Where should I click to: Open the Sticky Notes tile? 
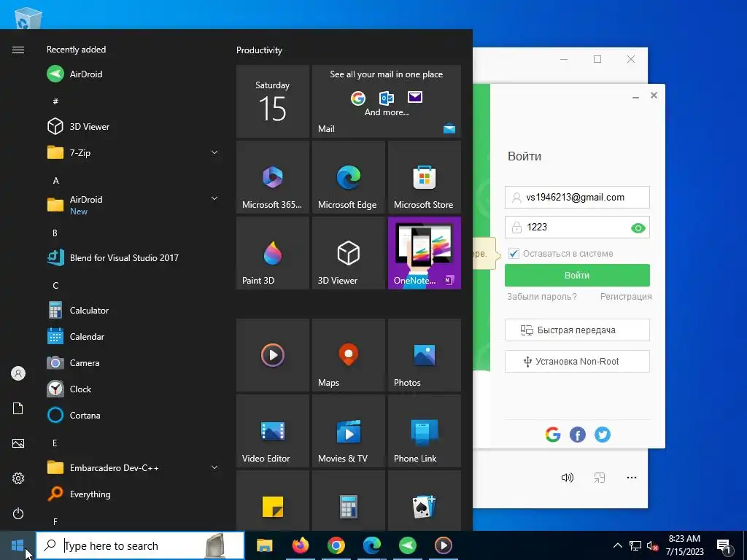[x=273, y=501]
